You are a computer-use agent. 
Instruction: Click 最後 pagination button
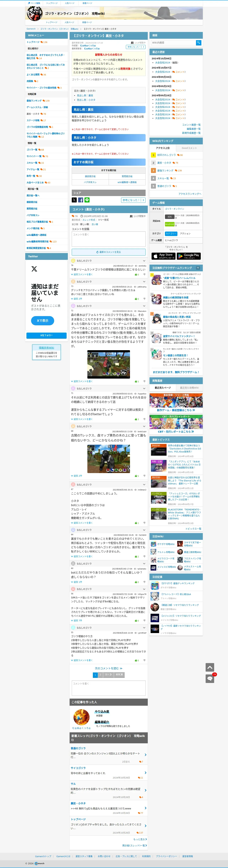click(x=119, y=675)
